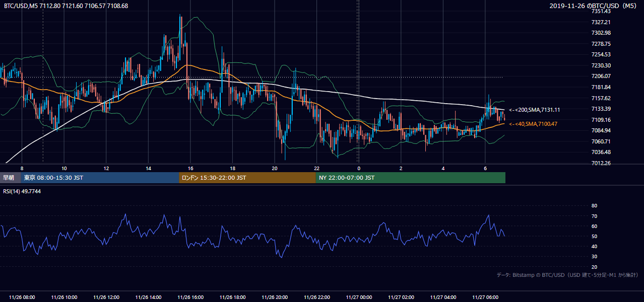
Task: Click the 40 SMA label 7100.47
Action: 534,124
